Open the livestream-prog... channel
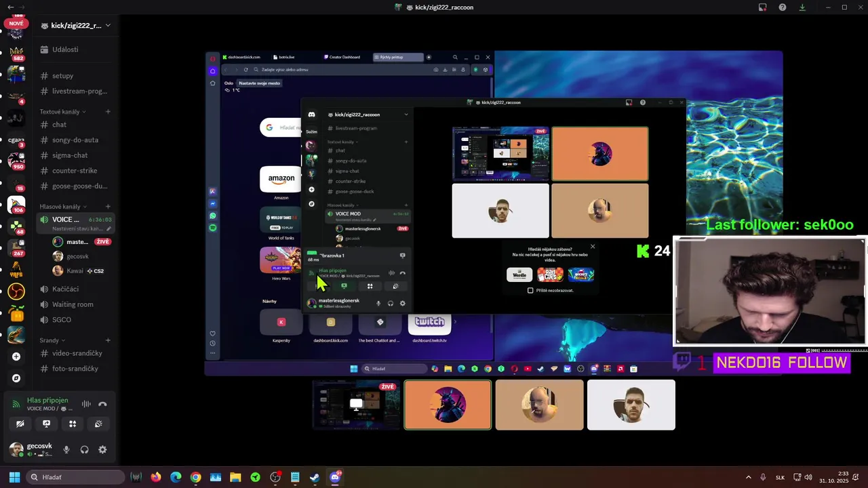868x488 pixels. [75, 91]
